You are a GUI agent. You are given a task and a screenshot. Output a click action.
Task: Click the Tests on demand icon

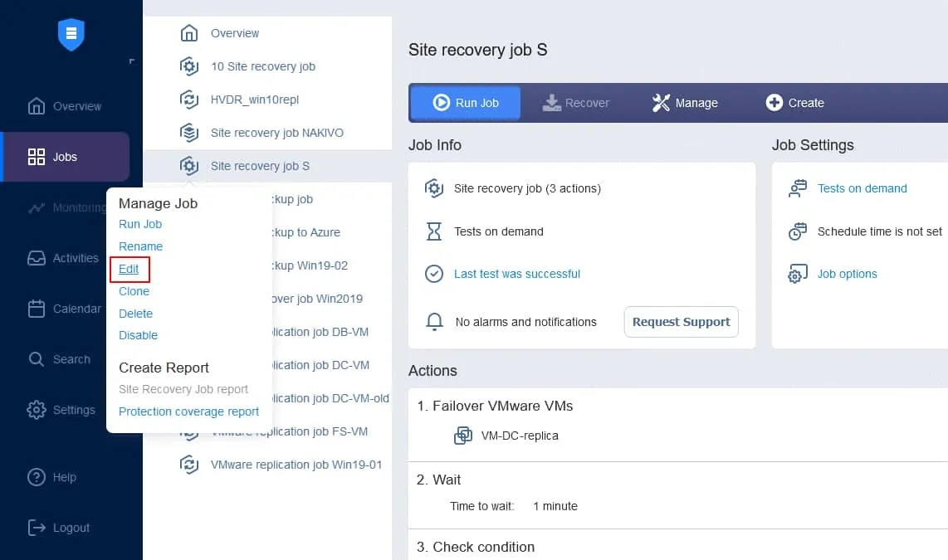797,188
